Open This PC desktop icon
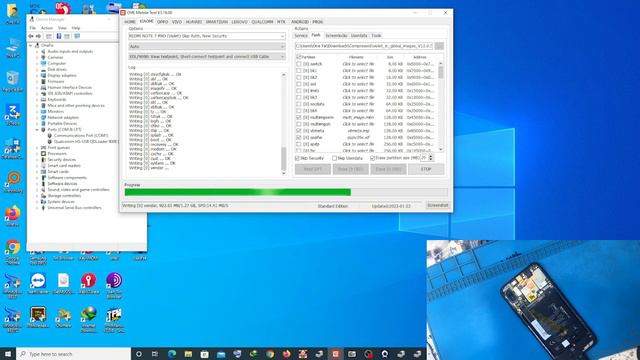 13,47
